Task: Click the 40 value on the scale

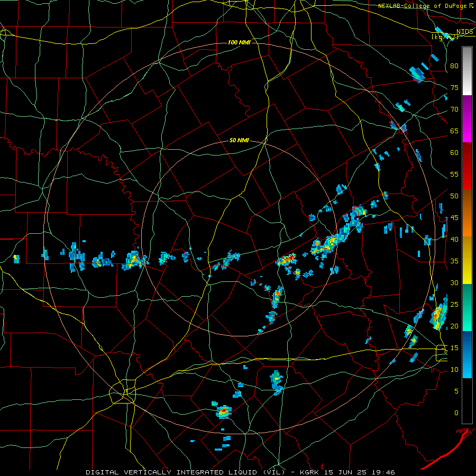Action: [x=454, y=240]
